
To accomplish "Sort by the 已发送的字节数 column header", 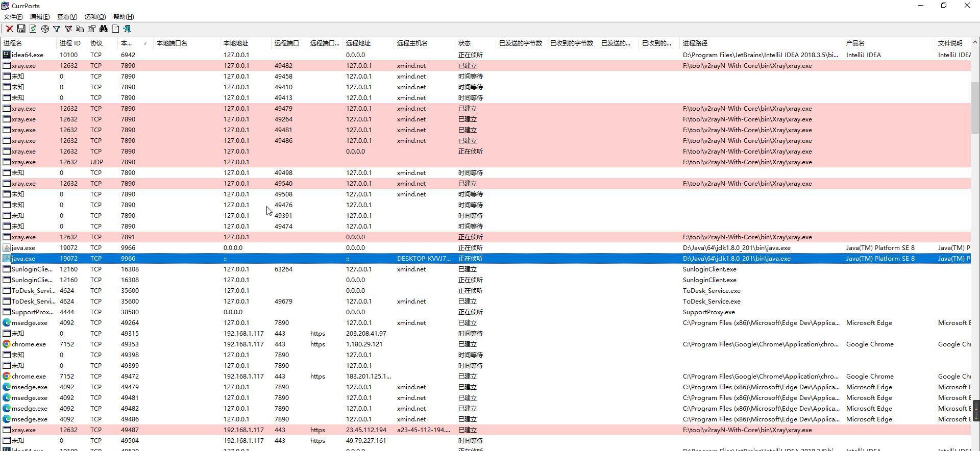I will point(521,43).
